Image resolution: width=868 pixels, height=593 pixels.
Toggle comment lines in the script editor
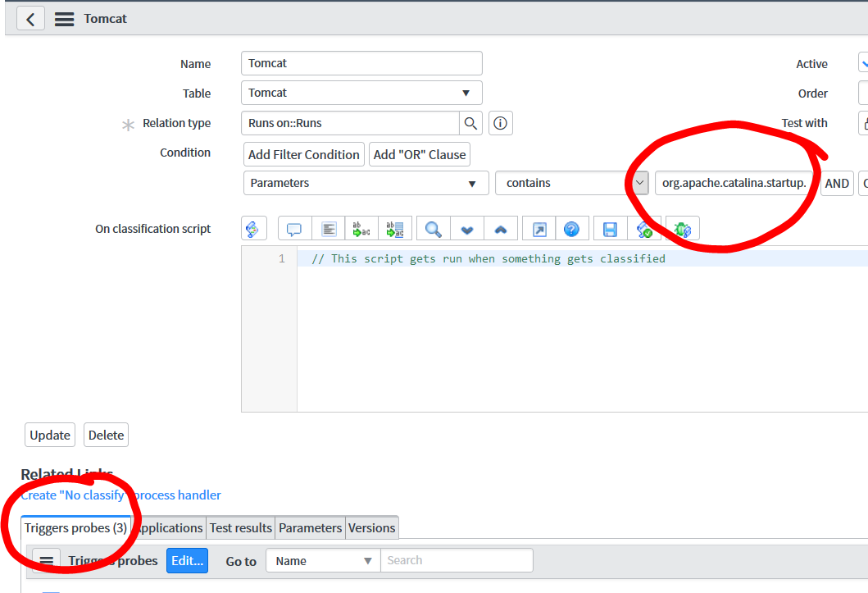tap(294, 227)
